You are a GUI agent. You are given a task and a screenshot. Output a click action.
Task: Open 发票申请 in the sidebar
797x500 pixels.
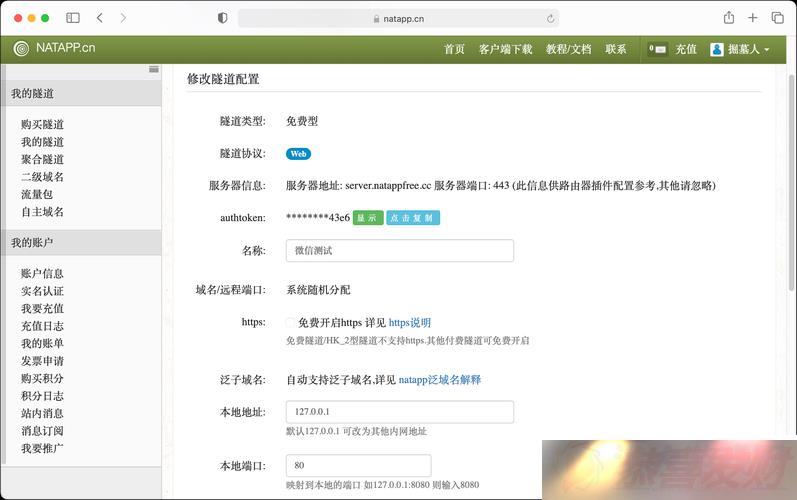(x=42, y=361)
